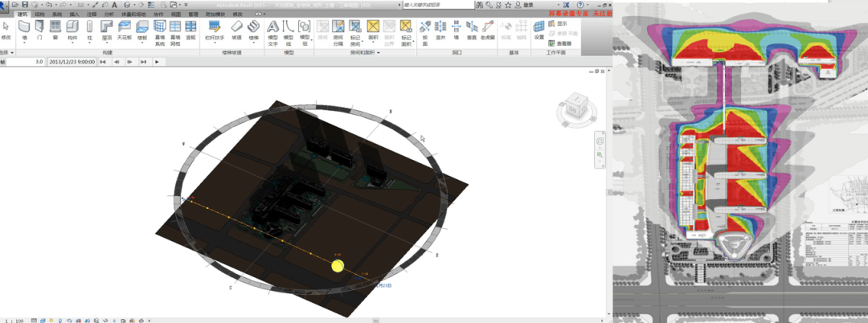Expand the Select (选择) panel dropdown
This screenshot has width=868, height=323.
pos(12,52)
